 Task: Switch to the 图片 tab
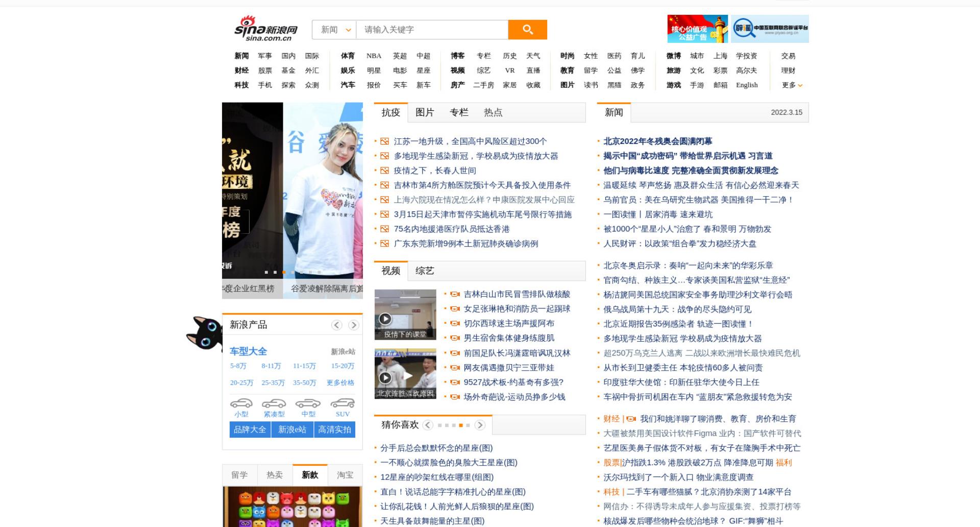pos(425,113)
